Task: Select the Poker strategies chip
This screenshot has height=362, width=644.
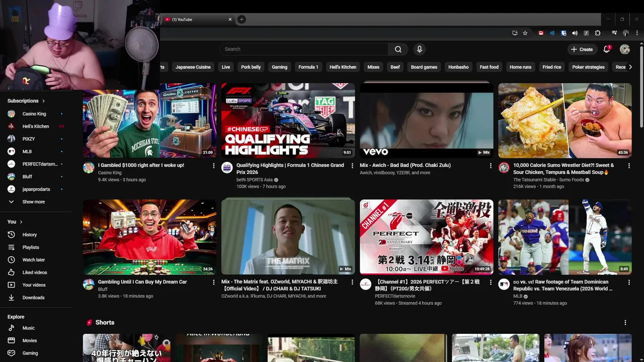Action: coord(588,67)
